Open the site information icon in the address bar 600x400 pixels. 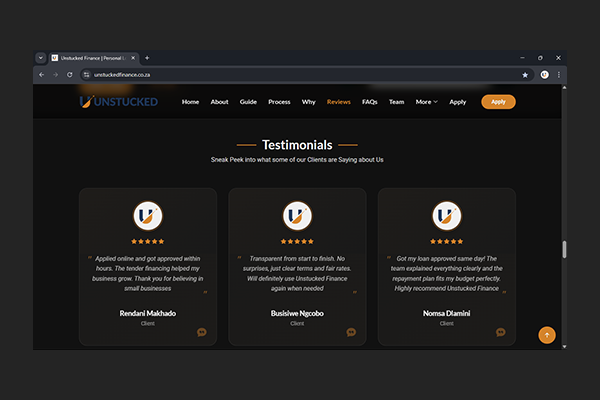[86, 75]
